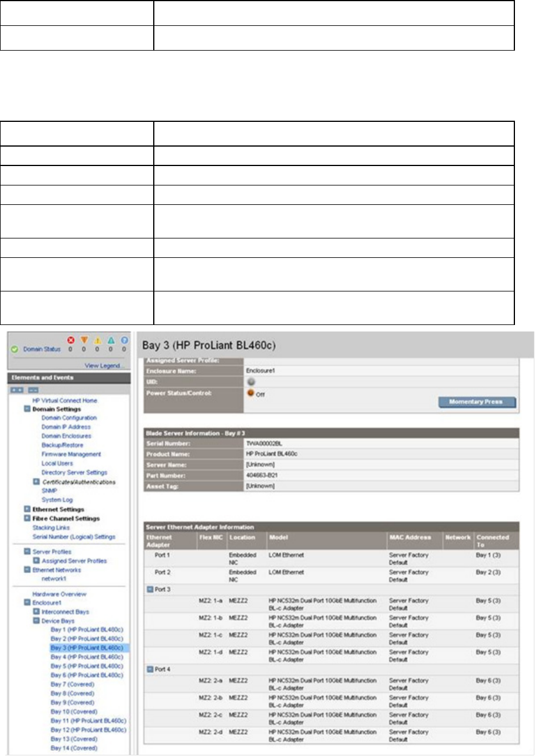535x756 pixels.
Task: Open Domain Enclosures page
Action: [x=67, y=436]
